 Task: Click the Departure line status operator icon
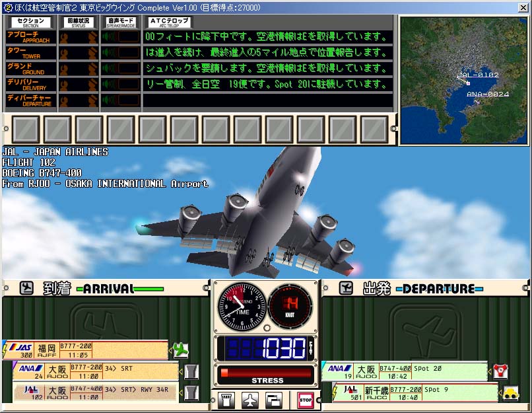tap(92, 100)
